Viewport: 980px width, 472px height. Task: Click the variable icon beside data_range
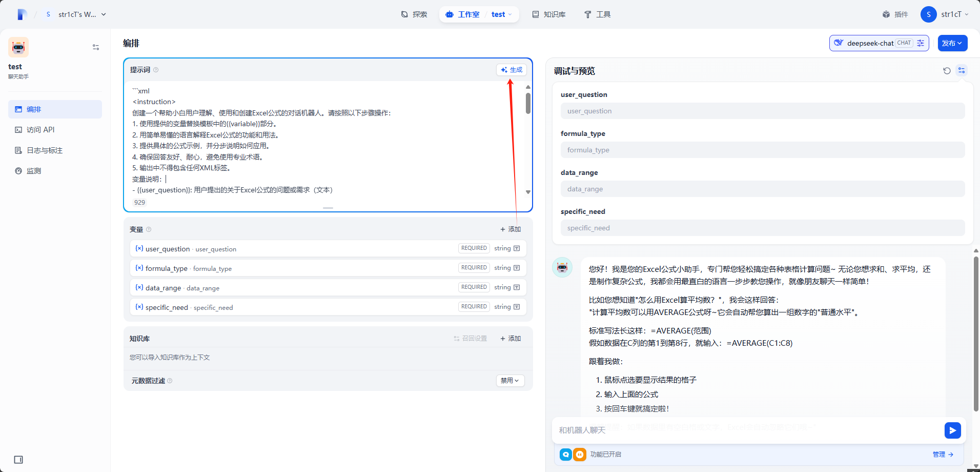point(139,287)
